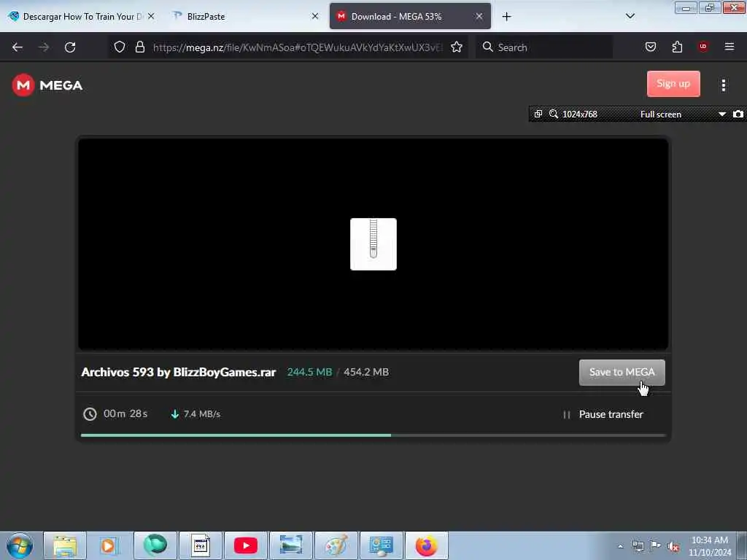Click the muted volume tray icon
Viewport: 747px width, 560px height.
pos(673,547)
